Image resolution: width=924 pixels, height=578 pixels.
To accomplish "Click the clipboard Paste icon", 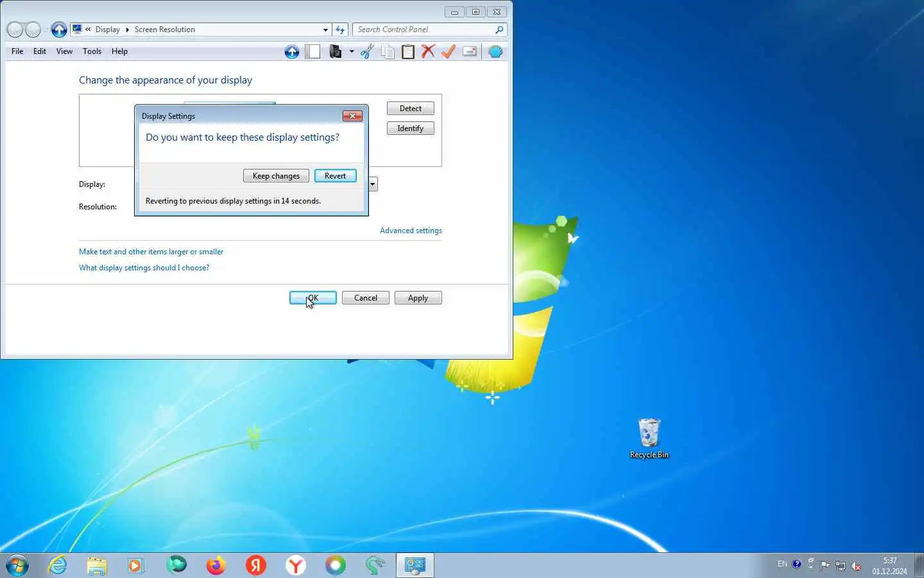I will 408,52.
